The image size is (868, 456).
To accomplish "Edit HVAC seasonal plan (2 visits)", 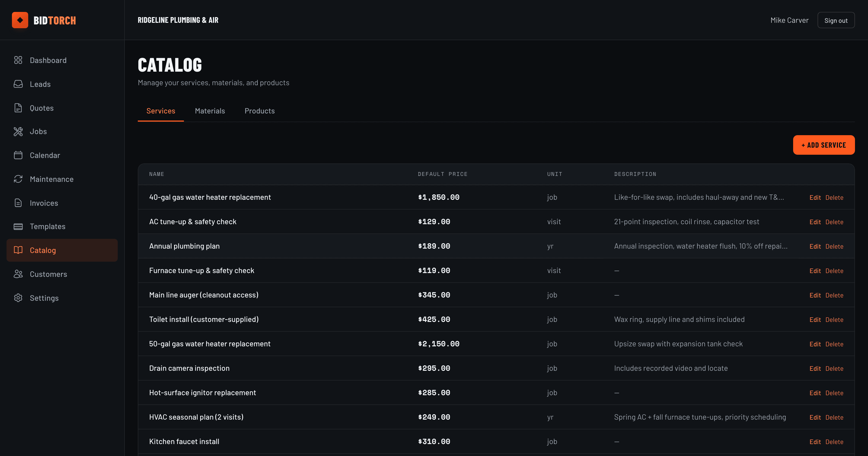I will 815,417.
